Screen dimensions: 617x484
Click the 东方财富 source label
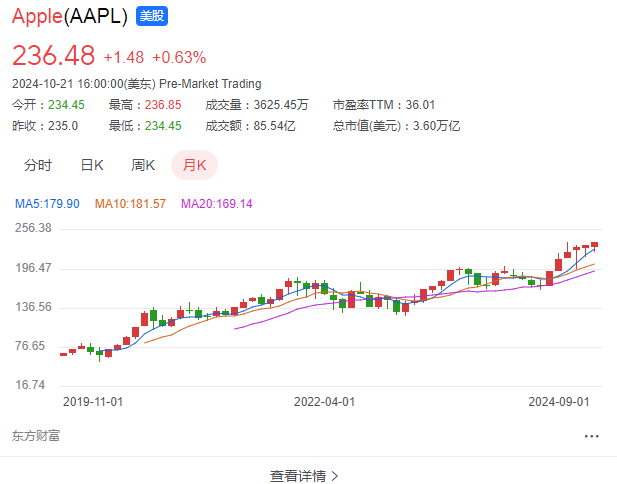pos(36,436)
